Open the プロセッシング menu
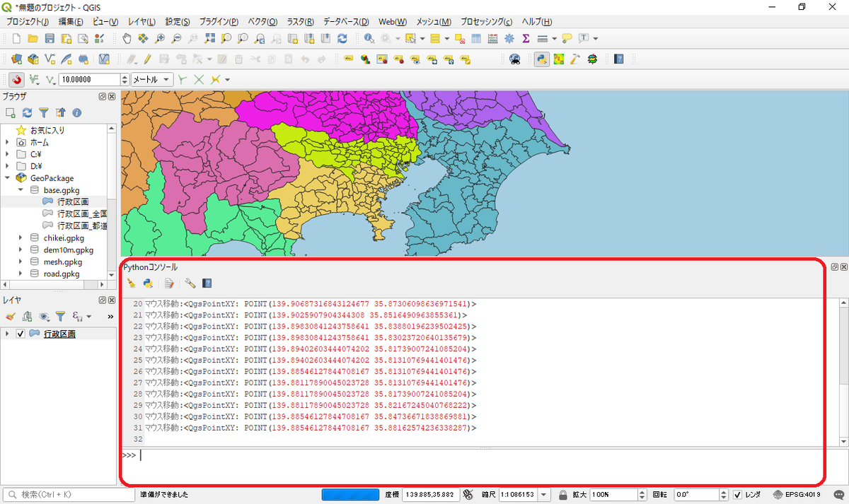Viewport: 849px width, 504px height. tap(487, 22)
